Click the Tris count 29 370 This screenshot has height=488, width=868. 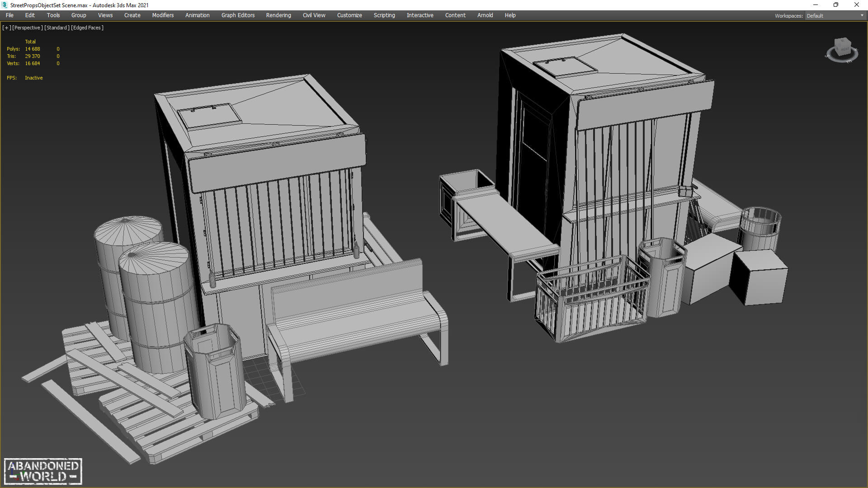click(33, 56)
